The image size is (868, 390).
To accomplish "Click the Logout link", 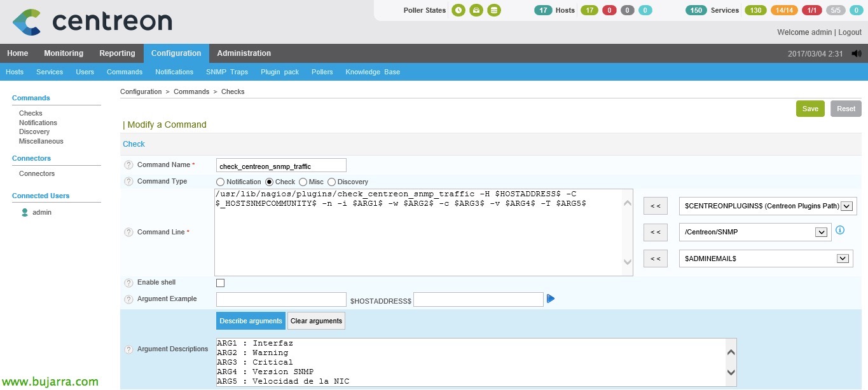I will 850,32.
